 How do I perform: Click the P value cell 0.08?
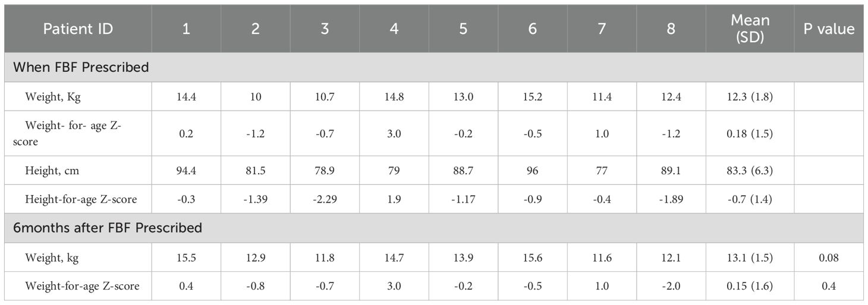point(829,257)
